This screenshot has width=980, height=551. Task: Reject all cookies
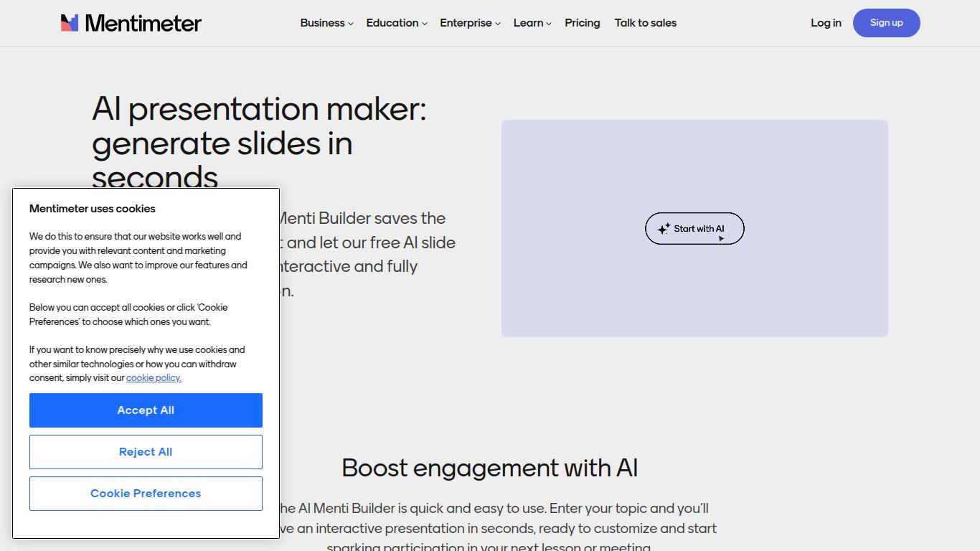pos(145,451)
